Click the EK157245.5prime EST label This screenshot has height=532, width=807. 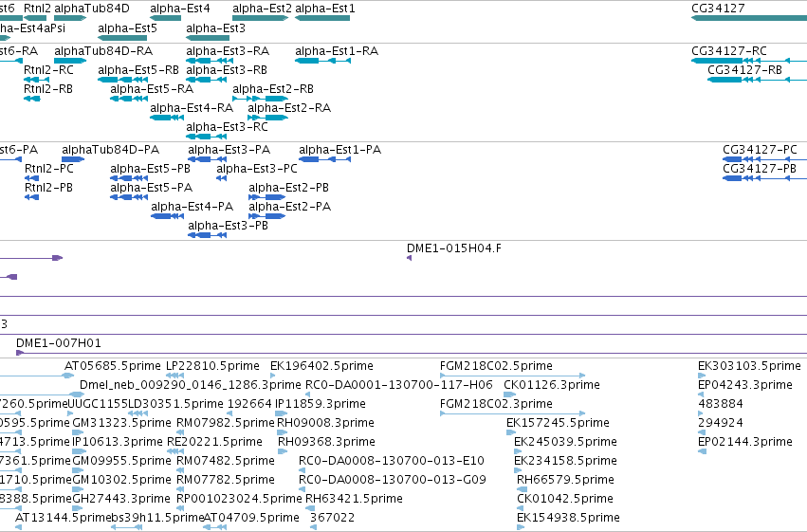coord(558,423)
